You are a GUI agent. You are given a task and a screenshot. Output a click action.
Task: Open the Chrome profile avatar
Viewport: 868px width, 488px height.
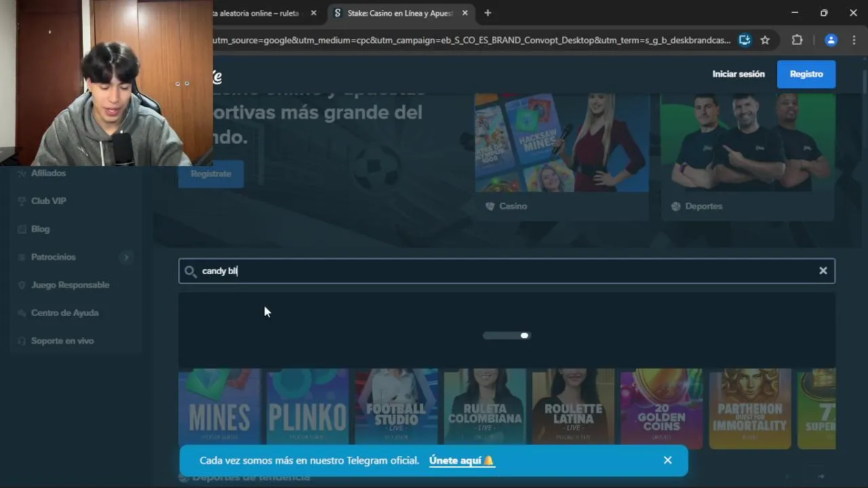pyautogui.click(x=831, y=40)
